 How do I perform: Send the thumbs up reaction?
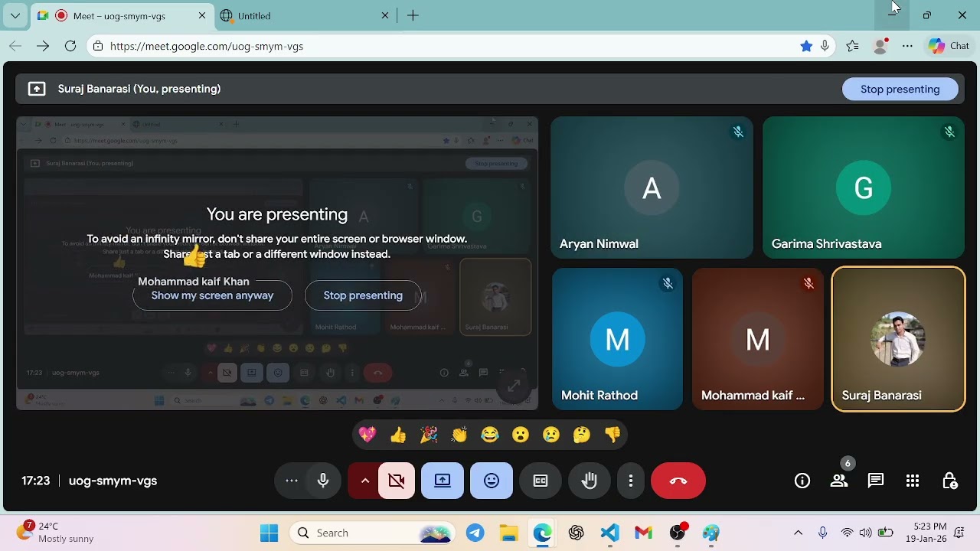point(398,435)
